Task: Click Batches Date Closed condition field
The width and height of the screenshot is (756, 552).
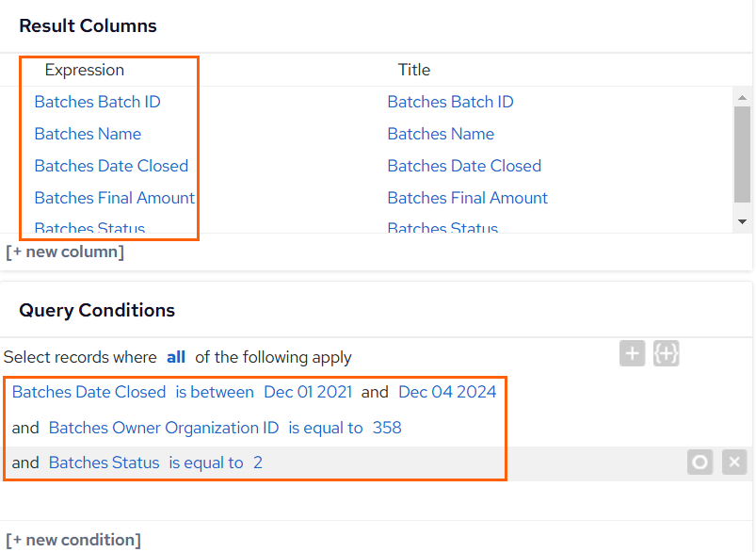Action: (89, 392)
